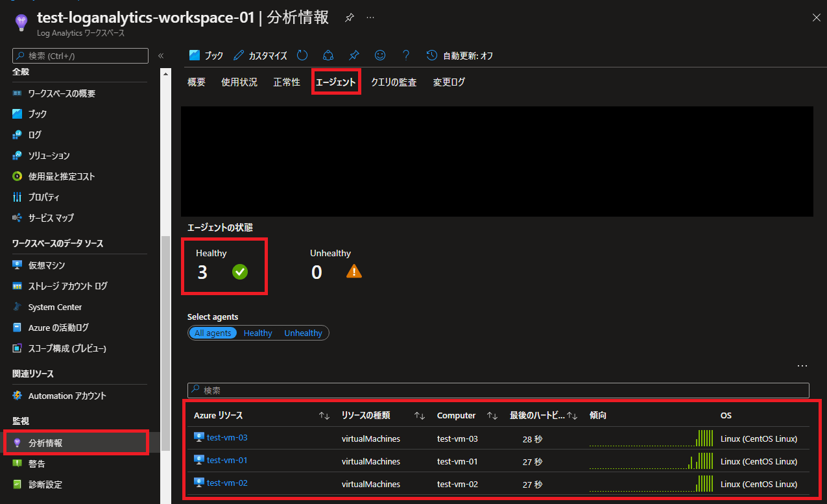Pin the workspace title using the pin icon
This screenshot has width=827, height=504.
[x=349, y=18]
